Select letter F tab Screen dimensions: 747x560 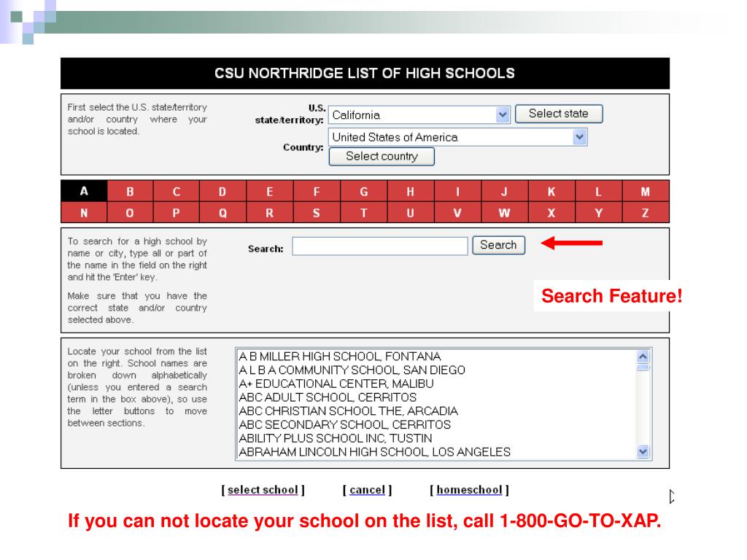(317, 191)
